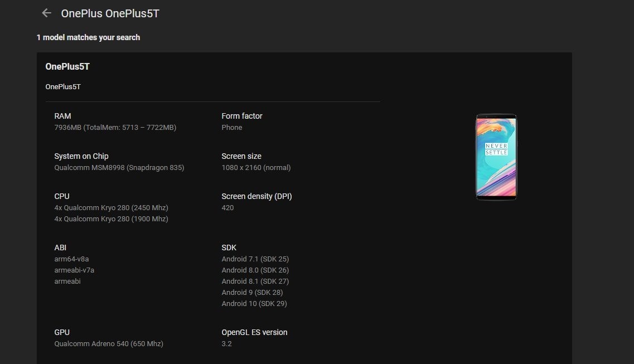Select Qualcomm MSM8998 (Snapdragon 835) value
This screenshot has height=364, width=634.
click(119, 167)
